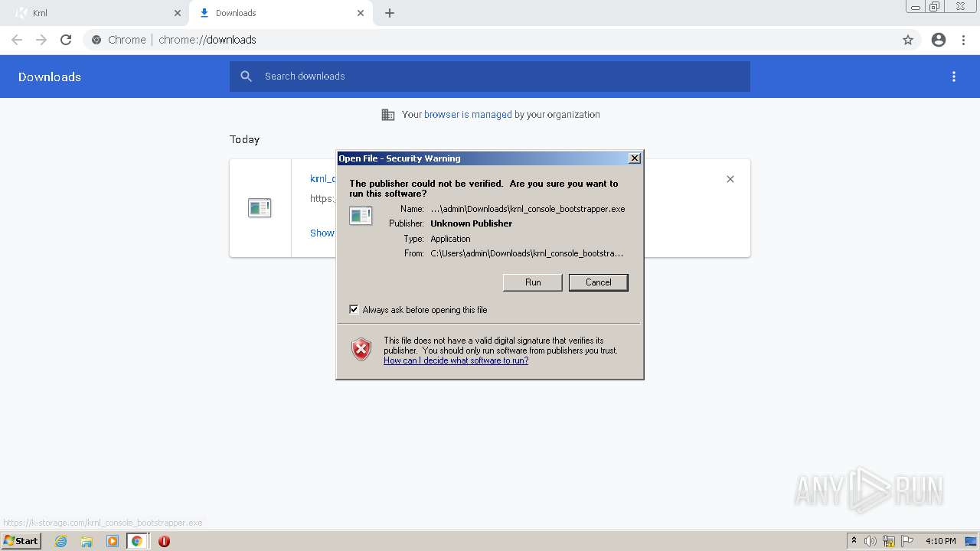980x551 pixels.
Task: Click the Search downloads field
Action: pyautogui.click(x=490, y=77)
